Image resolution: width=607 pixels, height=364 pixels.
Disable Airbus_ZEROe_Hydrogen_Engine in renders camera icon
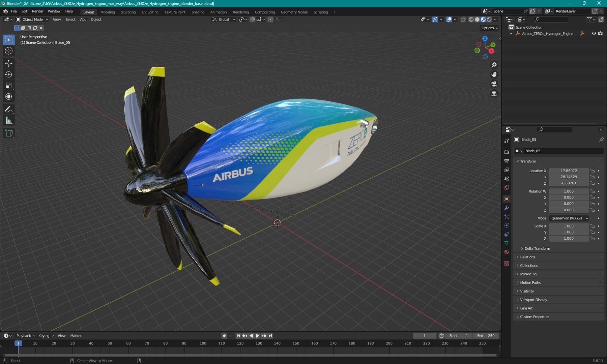point(600,33)
